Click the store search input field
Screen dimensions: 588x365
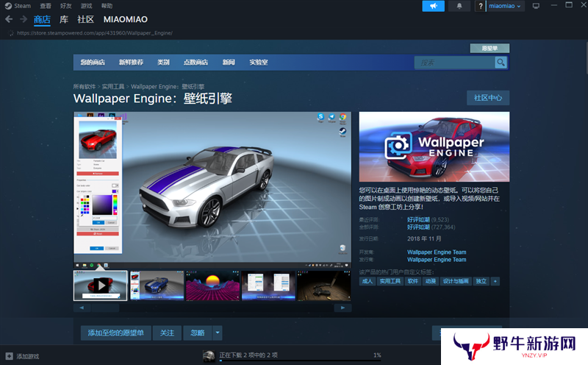tap(454, 63)
